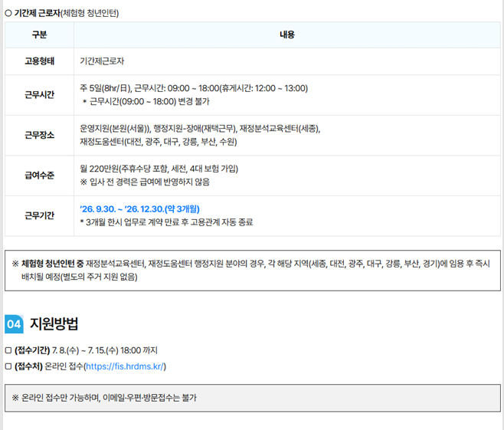The height and width of the screenshot is (430, 504).
Task: Click the 근무장소 row label
Action: pyautogui.click(x=39, y=135)
